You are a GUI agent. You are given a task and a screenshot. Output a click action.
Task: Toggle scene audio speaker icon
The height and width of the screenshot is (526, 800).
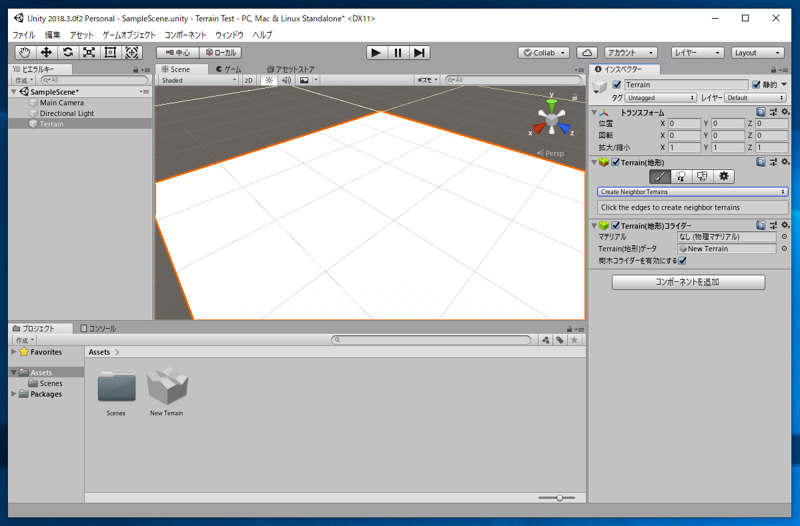point(287,80)
